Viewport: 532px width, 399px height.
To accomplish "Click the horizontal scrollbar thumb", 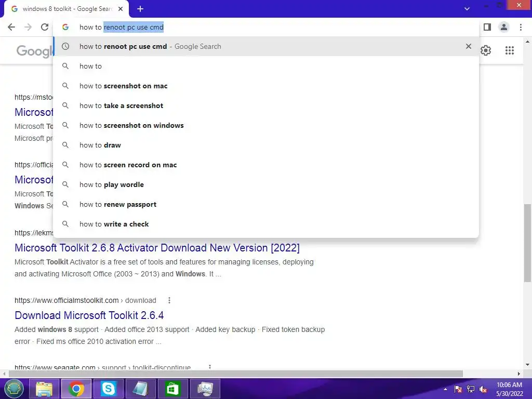I will [x=236, y=374].
